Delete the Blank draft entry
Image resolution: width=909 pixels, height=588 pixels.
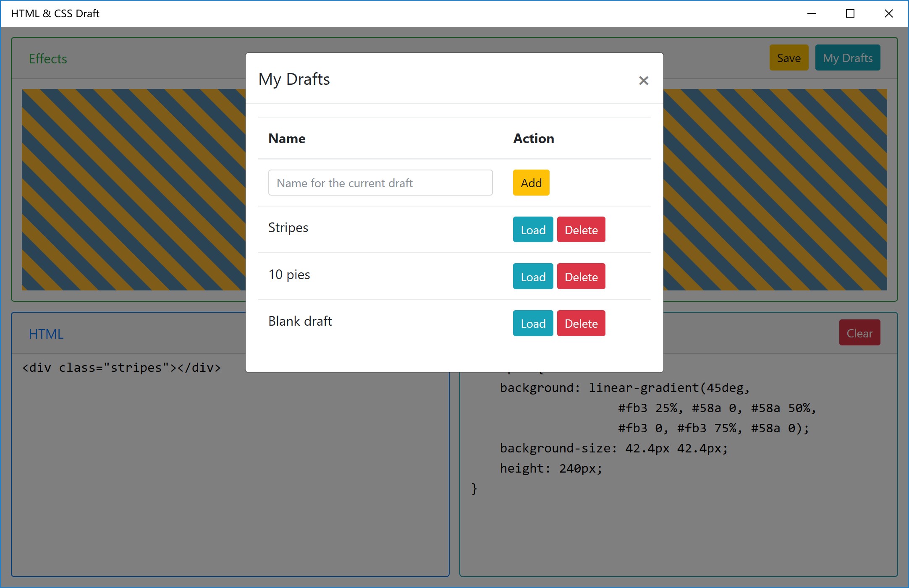click(x=581, y=324)
